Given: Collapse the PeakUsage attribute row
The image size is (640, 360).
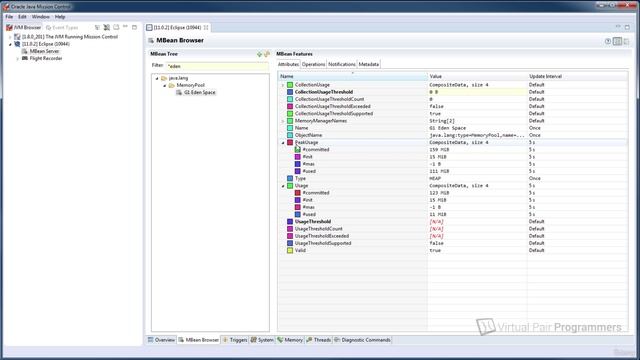Looking at the screenshot, I should pos(283,143).
